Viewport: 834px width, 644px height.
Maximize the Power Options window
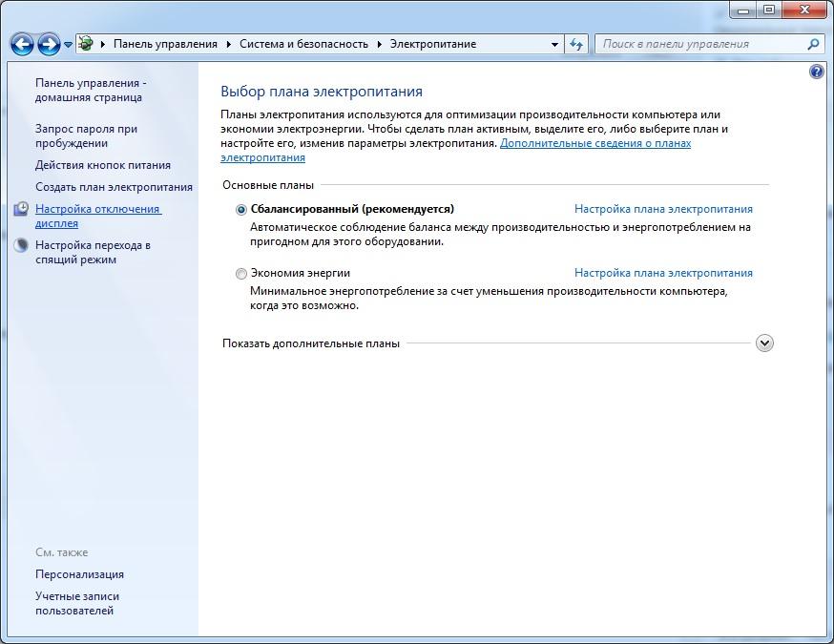[768, 10]
